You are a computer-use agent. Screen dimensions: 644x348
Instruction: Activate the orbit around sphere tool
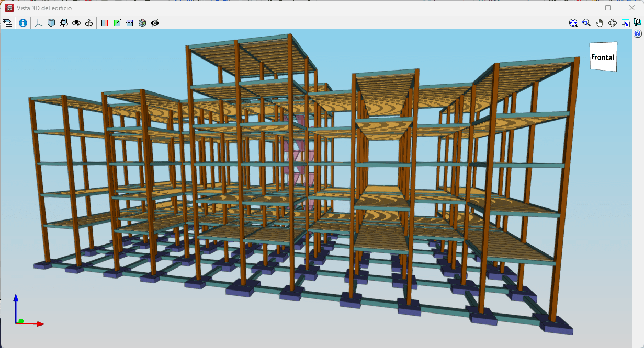coord(76,23)
